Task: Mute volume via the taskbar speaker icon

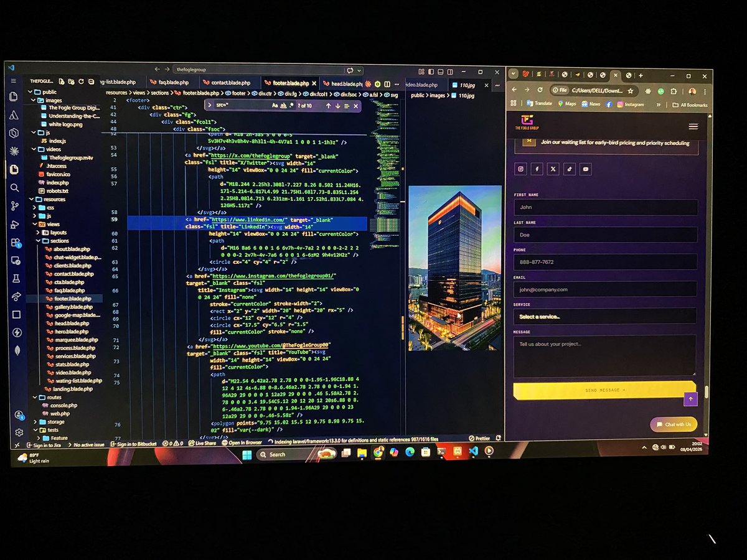Action: [x=663, y=447]
